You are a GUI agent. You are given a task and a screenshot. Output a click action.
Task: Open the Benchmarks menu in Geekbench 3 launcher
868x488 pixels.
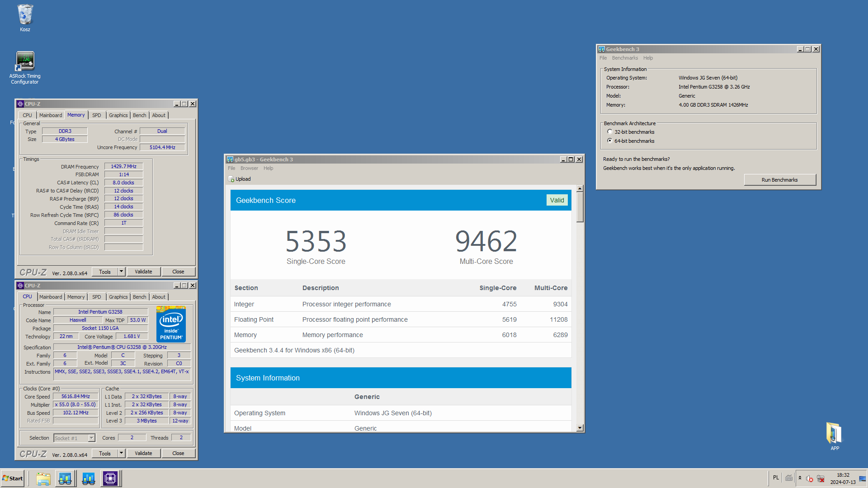(625, 58)
